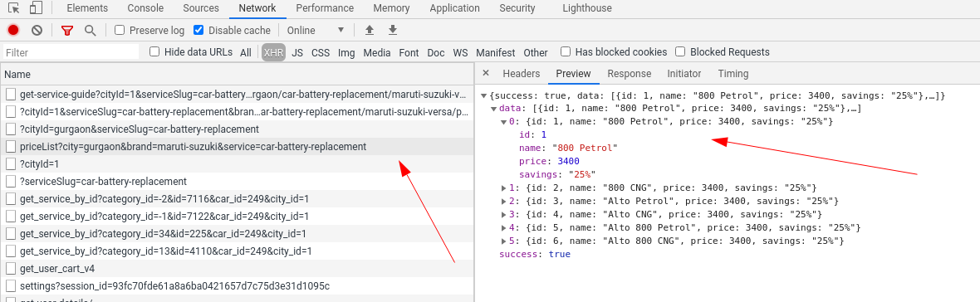Activate the inspect element picker icon

pyautogui.click(x=14, y=8)
